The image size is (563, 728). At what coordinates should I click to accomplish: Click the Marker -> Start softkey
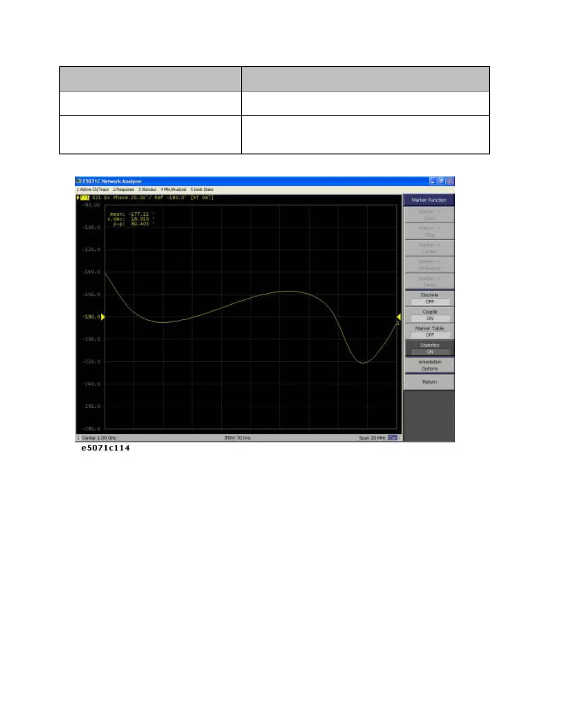tap(429, 215)
